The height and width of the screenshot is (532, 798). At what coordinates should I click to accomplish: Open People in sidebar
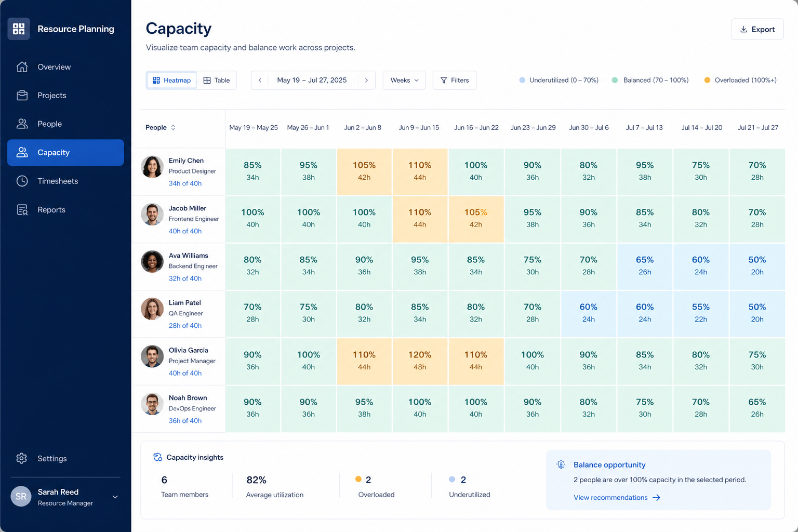tap(65, 124)
